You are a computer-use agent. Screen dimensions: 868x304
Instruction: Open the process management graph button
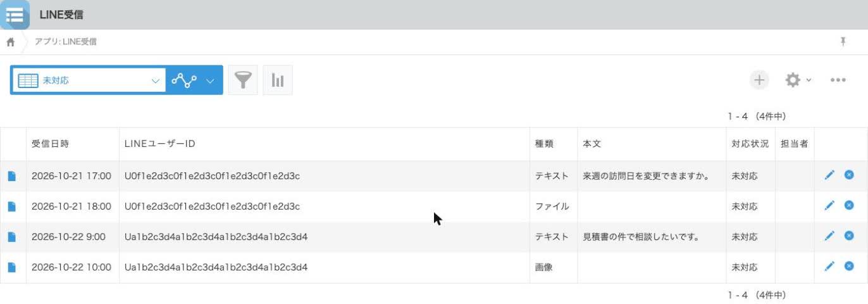(183, 80)
